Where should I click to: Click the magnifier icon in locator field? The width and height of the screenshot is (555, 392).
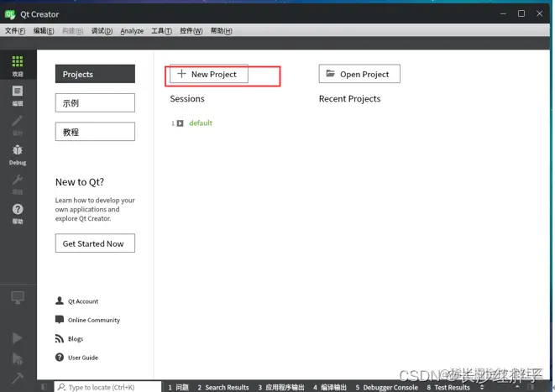(61, 387)
